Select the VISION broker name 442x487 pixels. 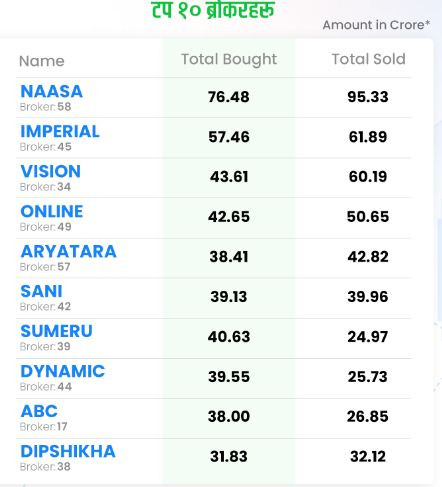pyautogui.click(x=51, y=171)
